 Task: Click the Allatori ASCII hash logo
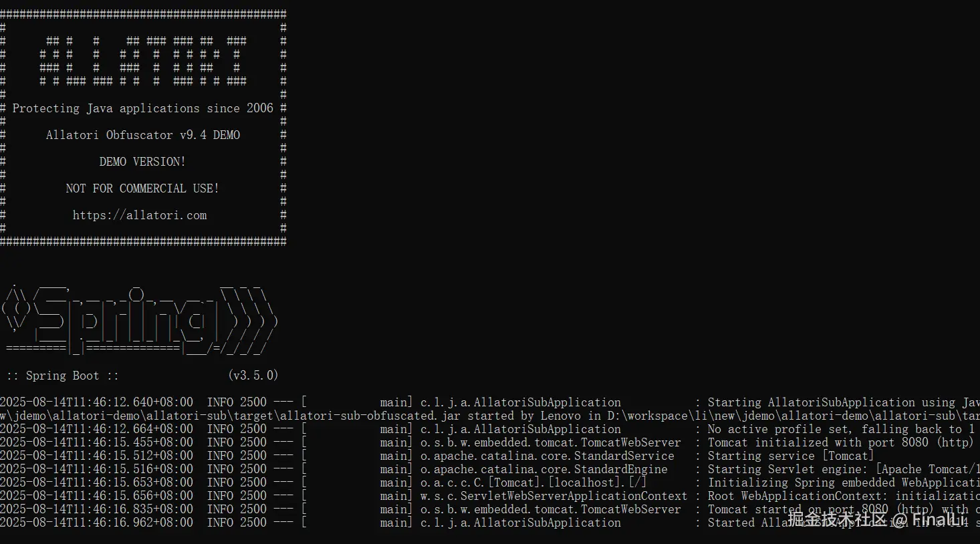[142, 61]
